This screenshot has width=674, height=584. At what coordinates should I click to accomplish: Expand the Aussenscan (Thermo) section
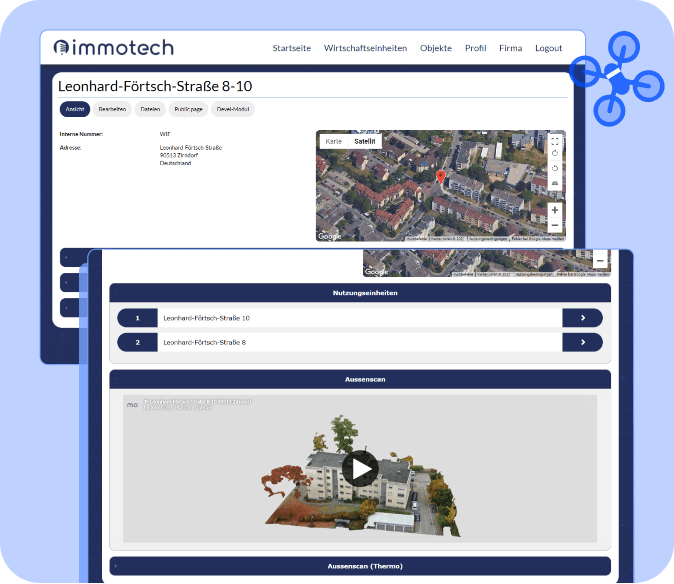pyautogui.click(x=359, y=567)
